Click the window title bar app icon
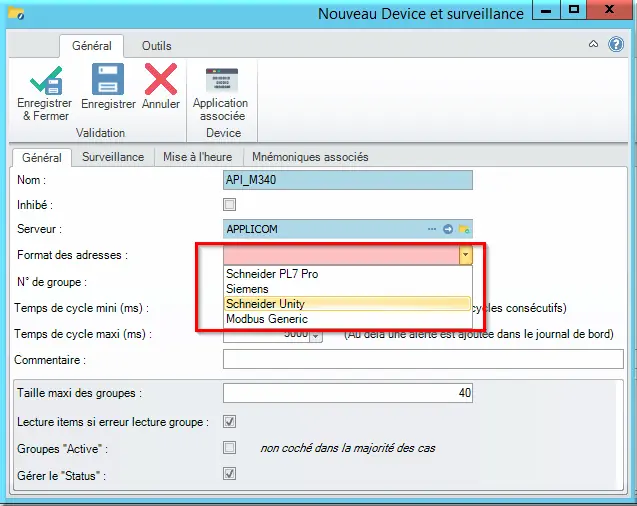Viewport: 637px width, 506px height. tap(16, 14)
